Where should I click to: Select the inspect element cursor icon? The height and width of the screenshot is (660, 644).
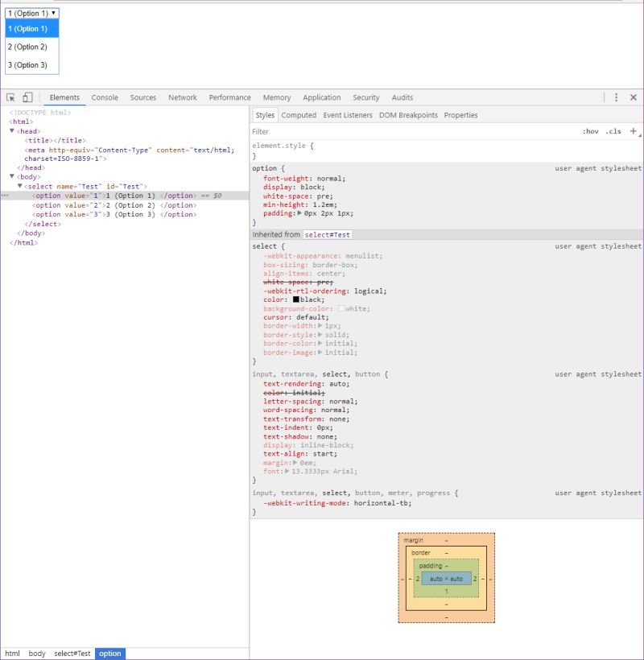(11, 97)
